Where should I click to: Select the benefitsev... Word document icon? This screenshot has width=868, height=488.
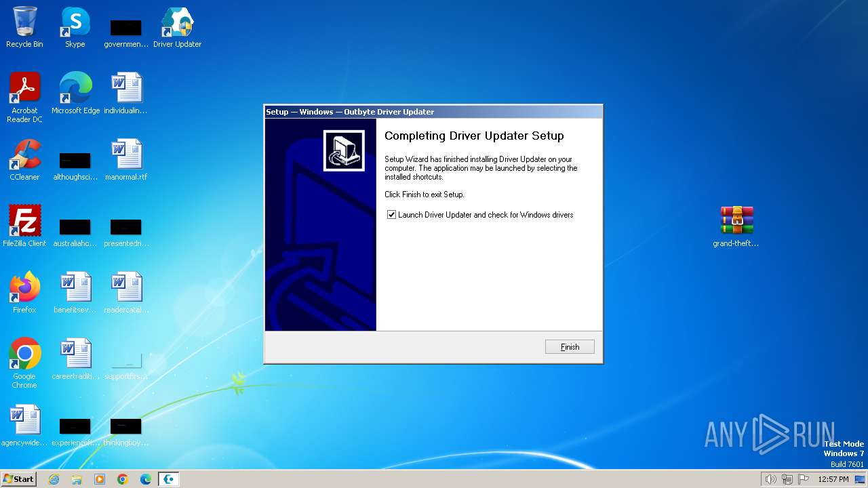[x=75, y=293]
